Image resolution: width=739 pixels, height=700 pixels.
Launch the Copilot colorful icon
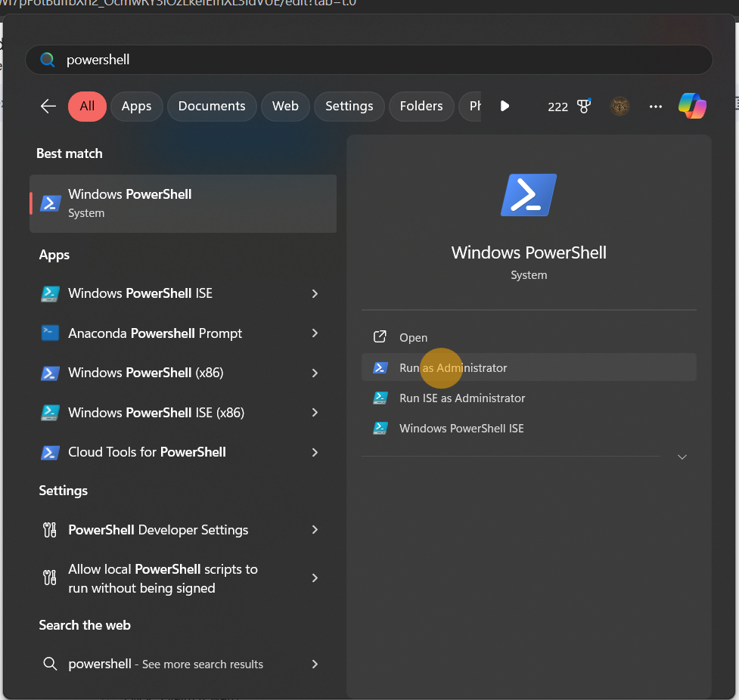click(x=692, y=106)
